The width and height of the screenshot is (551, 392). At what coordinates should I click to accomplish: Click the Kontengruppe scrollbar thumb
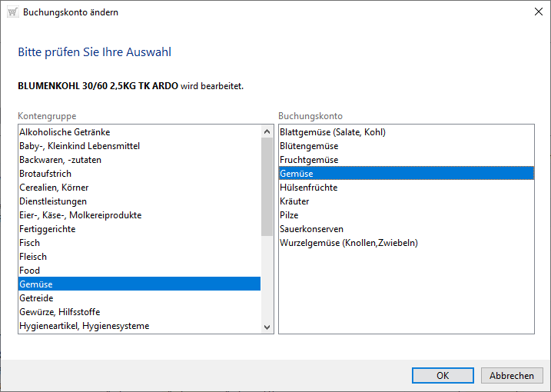[x=267, y=181]
